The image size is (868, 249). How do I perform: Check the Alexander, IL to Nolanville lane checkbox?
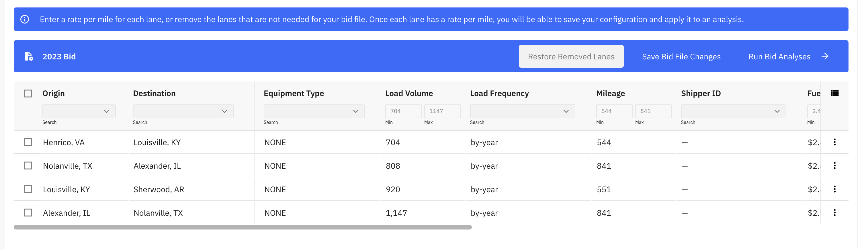28,213
